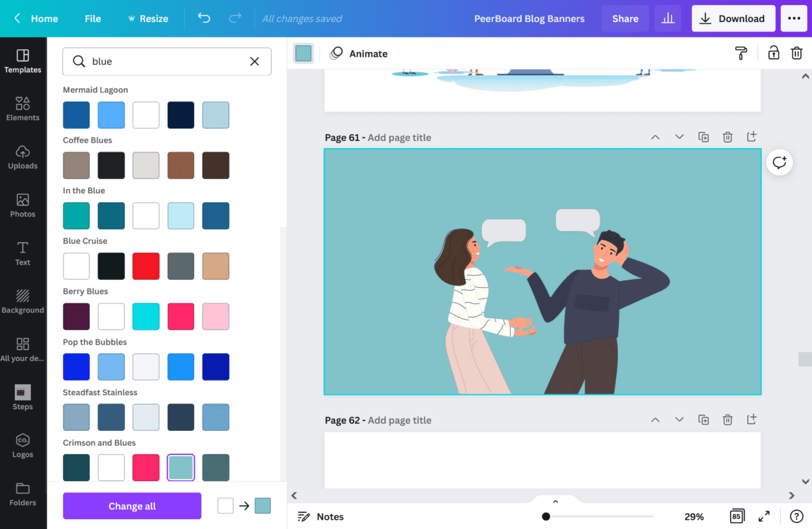Open the Text sidebar panel
812x529 pixels.
[x=23, y=254]
